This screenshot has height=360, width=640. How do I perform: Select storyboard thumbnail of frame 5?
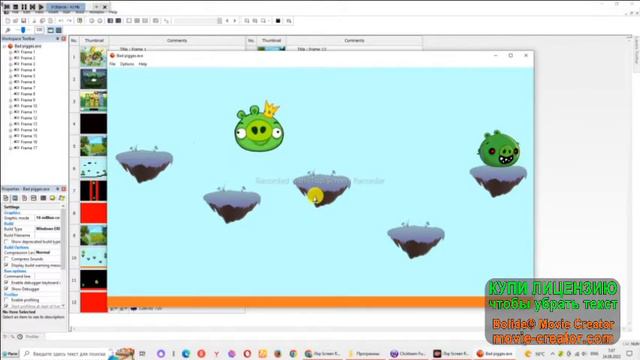click(x=93, y=146)
